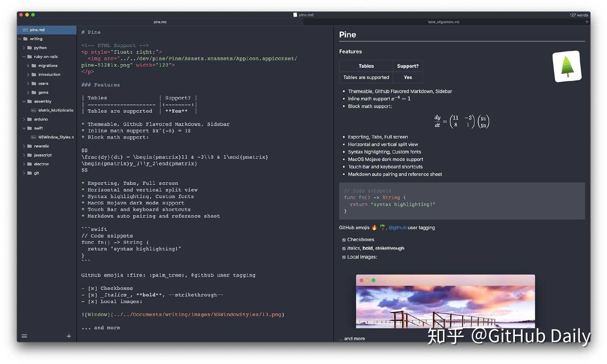607x364 pixels.
Task: Click the markdown file icon beside pine.md
Action: click(25, 30)
